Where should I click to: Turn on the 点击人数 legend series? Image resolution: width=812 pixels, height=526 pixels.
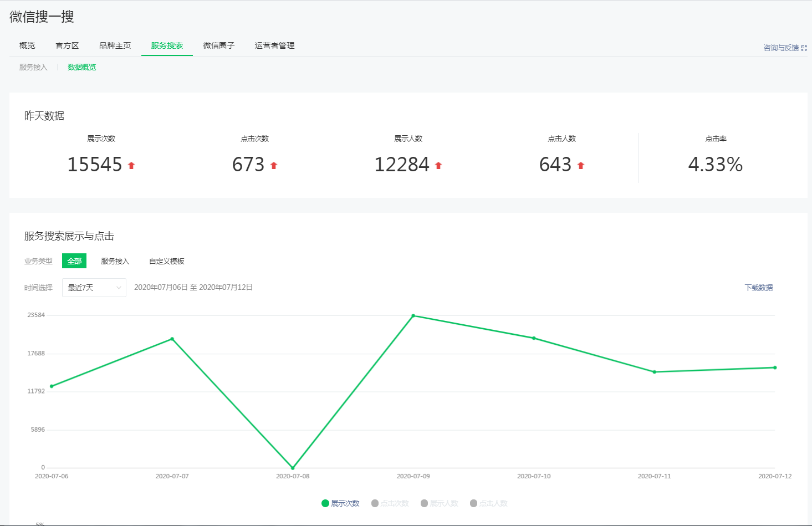[x=488, y=503]
